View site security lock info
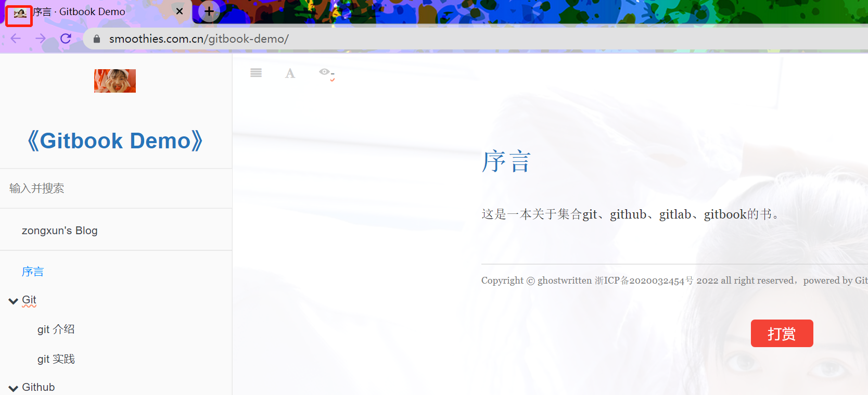This screenshot has width=868, height=395. tap(97, 39)
